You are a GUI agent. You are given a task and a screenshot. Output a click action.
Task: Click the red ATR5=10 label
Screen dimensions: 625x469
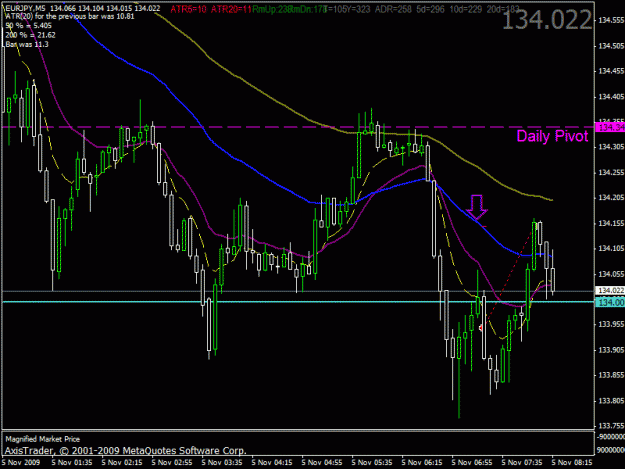tap(188, 9)
